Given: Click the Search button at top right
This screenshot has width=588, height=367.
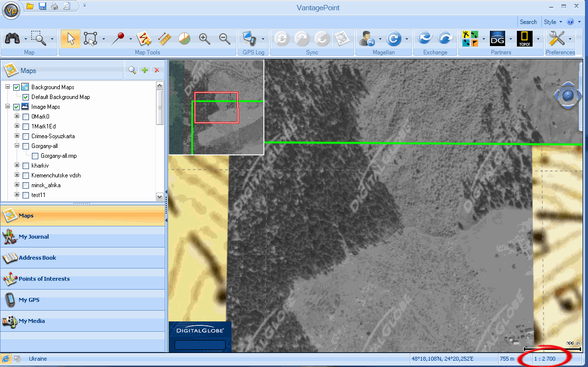Looking at the screenshot, I should pos(528,22).
